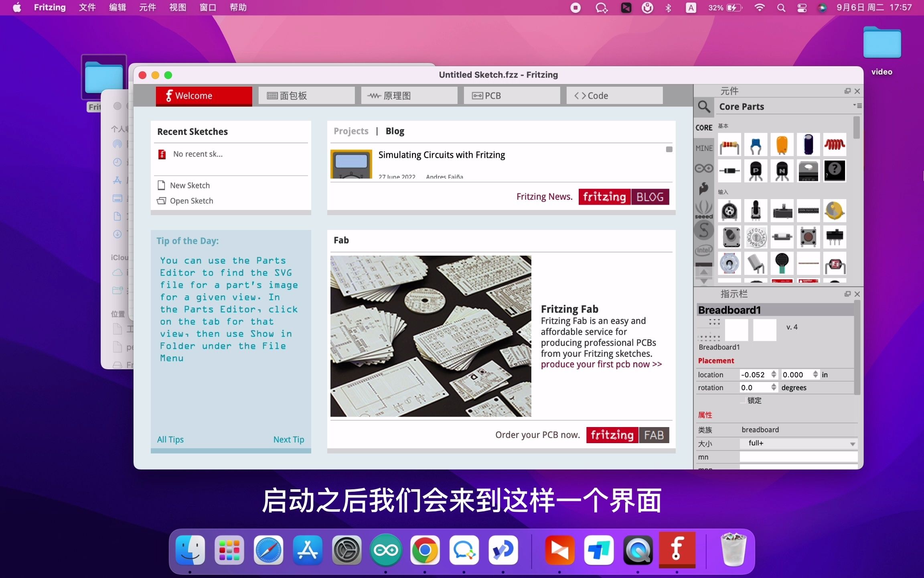Select the black slide switch part

[x=835, y=237]
